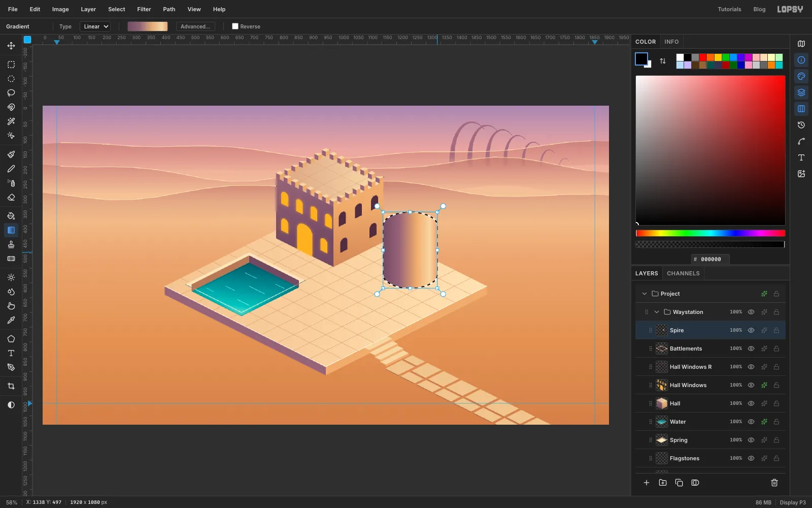This screenshot has height=508, width=812.
Task: Open the History panel icon
Action: 801,125
